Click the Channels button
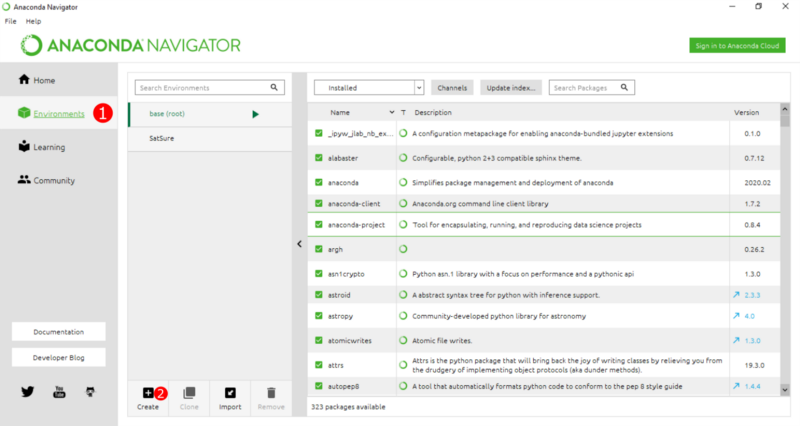 (452, 88)
